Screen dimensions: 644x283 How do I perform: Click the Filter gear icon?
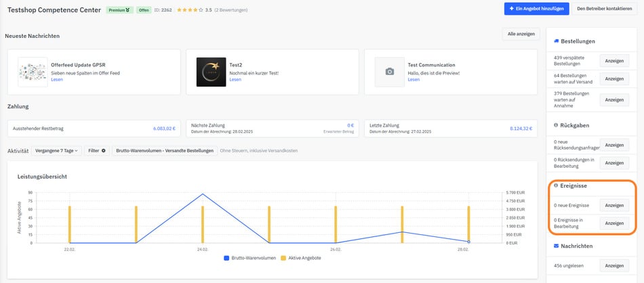click(x=104, y=150)
